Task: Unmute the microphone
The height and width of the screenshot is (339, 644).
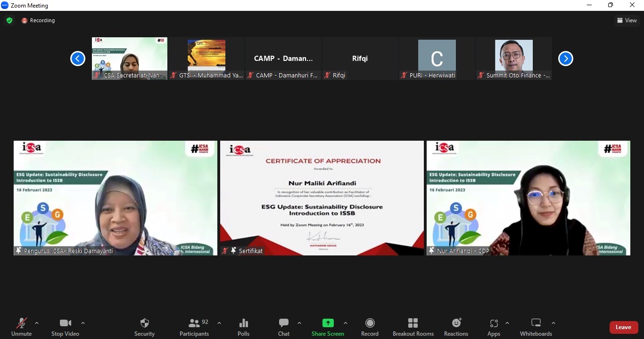Action: (x=21, y=327)
